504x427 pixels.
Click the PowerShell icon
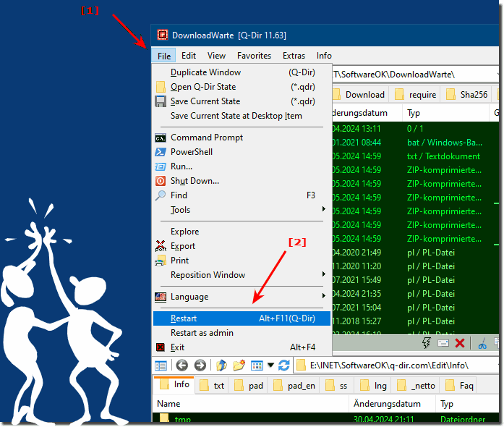coord(161,152)
